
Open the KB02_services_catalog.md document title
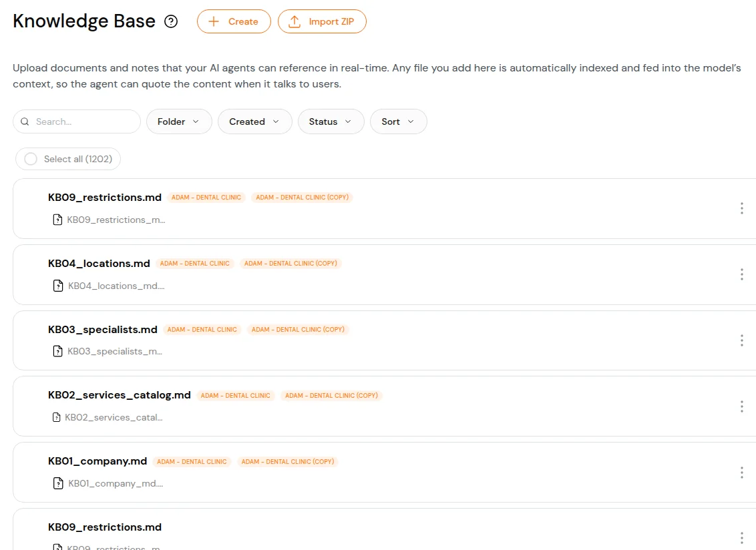coord(119,395)
